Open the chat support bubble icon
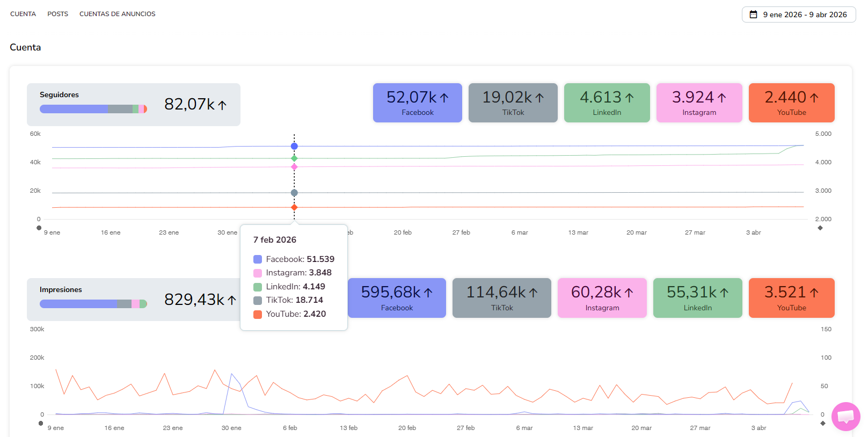868x437 pixels. 845,416
